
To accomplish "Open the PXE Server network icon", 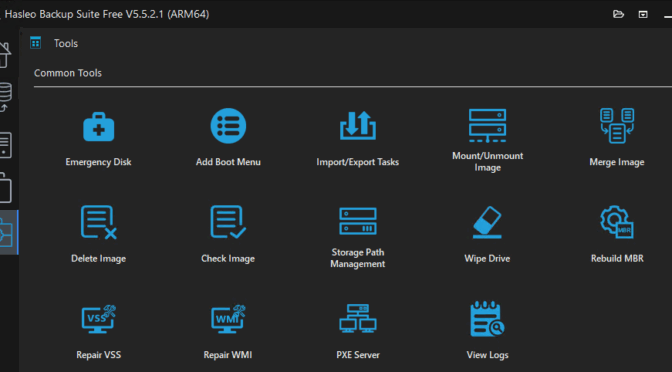I will click(358, 318).
